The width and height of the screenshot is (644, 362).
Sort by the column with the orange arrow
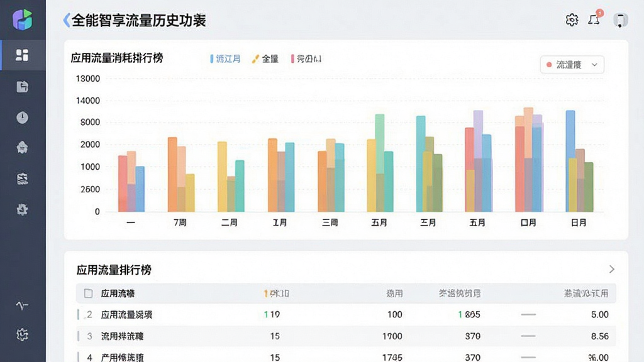277,293
